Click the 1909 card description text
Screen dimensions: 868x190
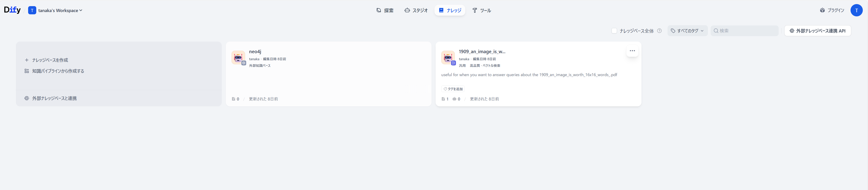click(x=529, y=75)
